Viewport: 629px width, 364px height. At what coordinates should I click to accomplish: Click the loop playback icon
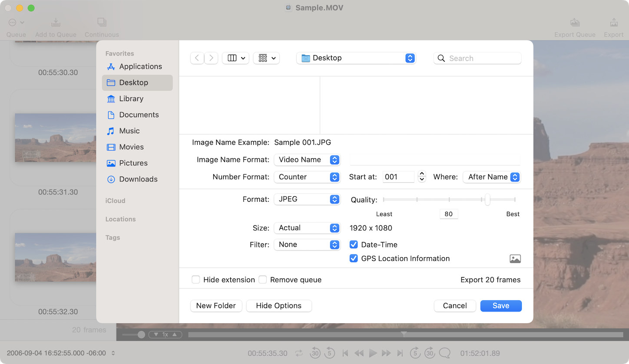299,353
